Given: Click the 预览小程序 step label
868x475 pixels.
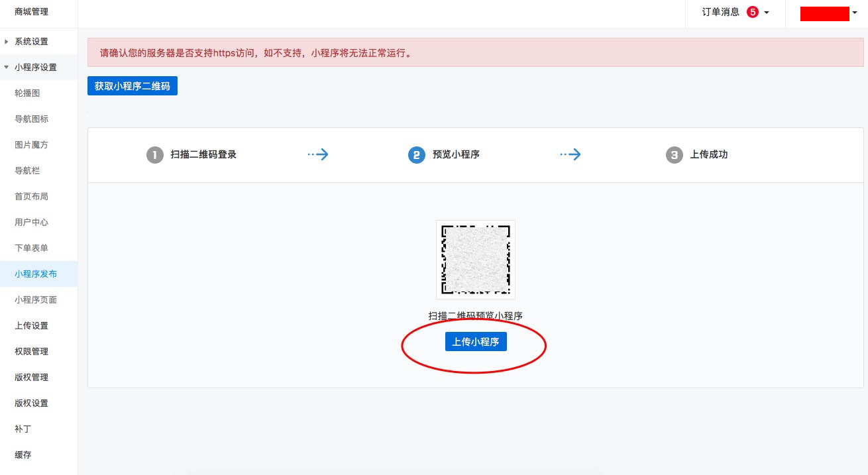Looking at the screenshot, I should click(x=456, y=154).
